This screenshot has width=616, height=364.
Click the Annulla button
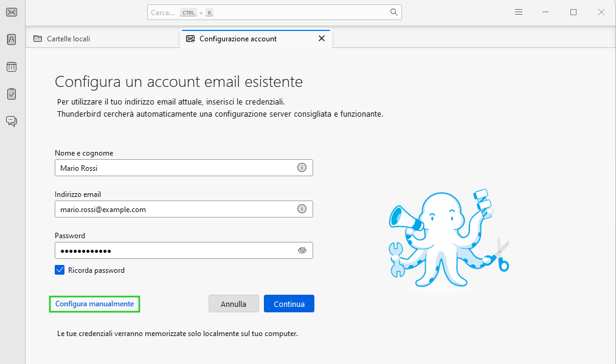(x=234, y=304)
